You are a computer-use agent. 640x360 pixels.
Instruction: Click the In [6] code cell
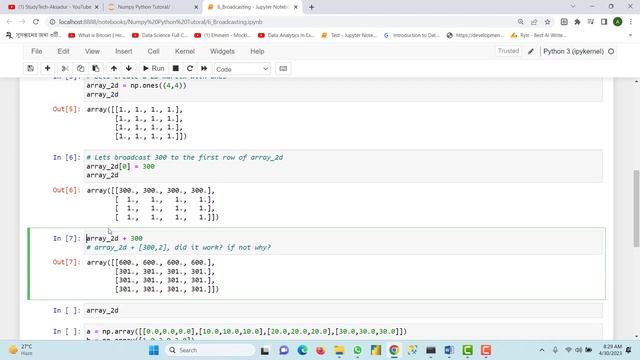[343, 166]
